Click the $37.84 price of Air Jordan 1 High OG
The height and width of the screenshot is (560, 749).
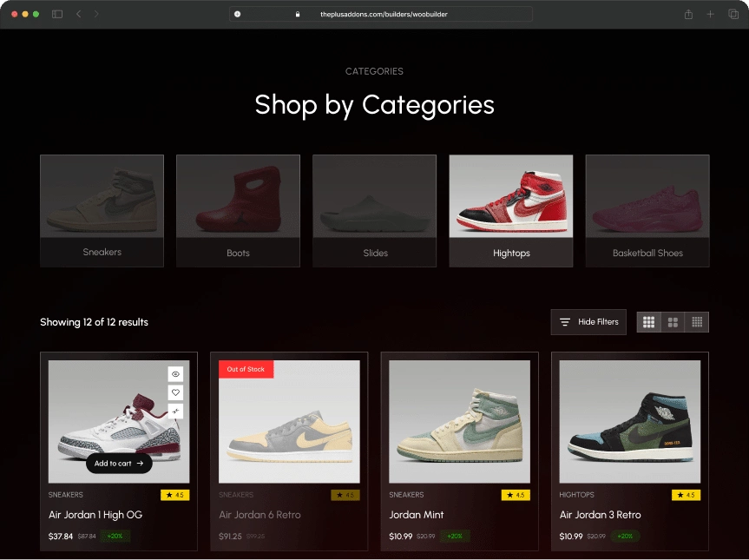tap(61, 536)
